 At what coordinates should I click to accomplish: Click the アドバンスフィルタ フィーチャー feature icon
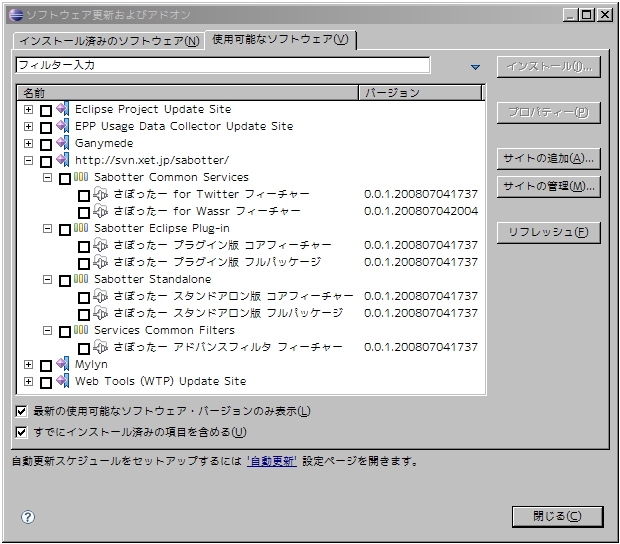tap(101, 347)
